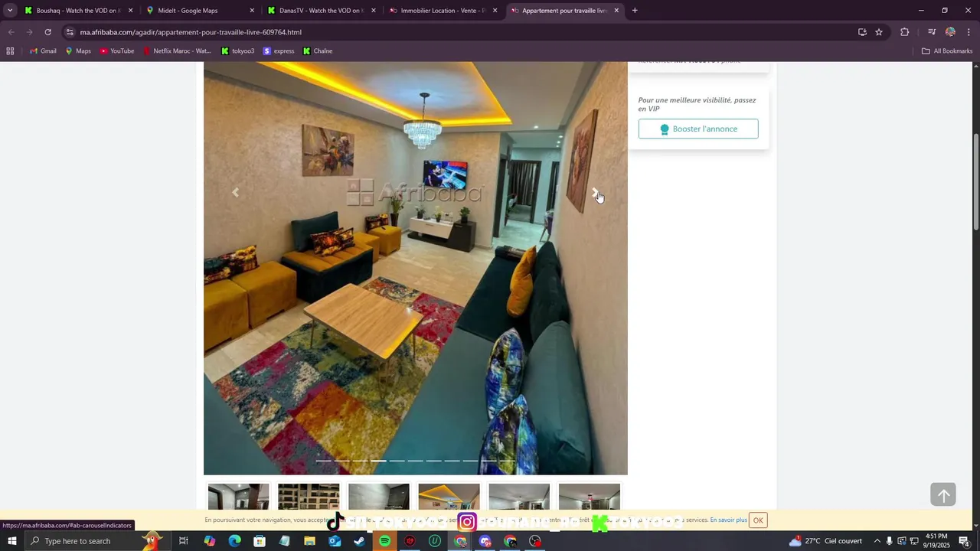Open the clock and date flyout
980x551 pixels.
[936, 541]
